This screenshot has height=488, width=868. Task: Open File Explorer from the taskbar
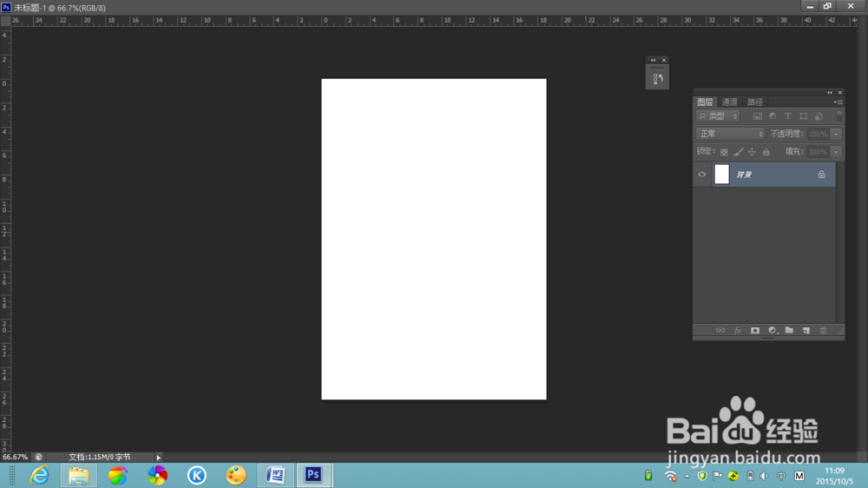click(x=79, y=476)
